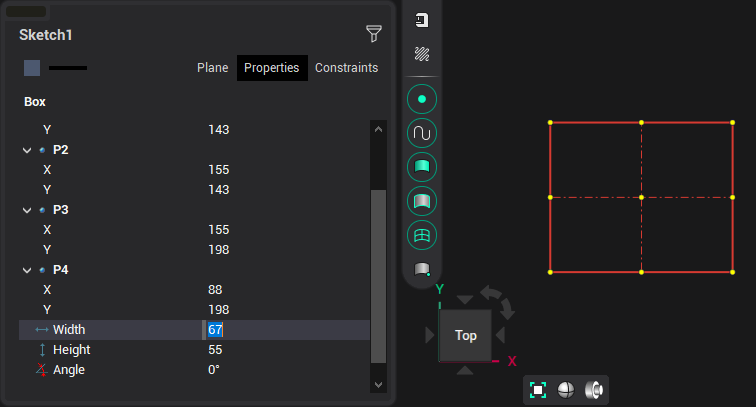
Task: Click the Angle value field
Action: [x=214, y=370]
